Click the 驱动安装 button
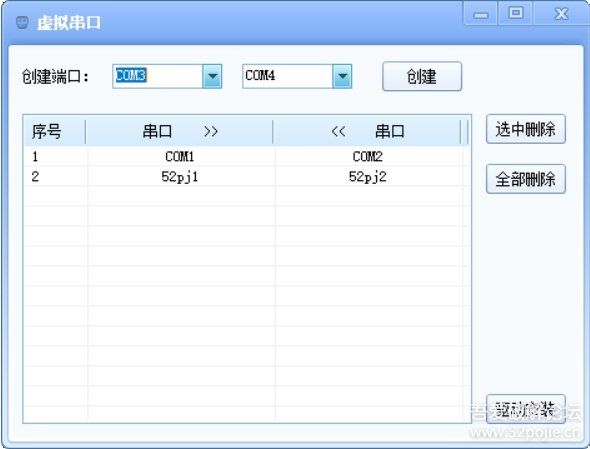590x449 pixels. pos(526,409)
